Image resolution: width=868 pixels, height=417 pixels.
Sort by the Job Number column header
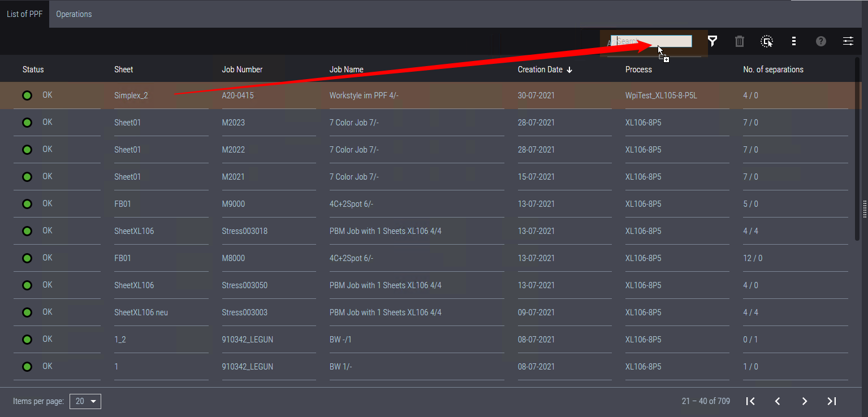click(x=242, y=69)
